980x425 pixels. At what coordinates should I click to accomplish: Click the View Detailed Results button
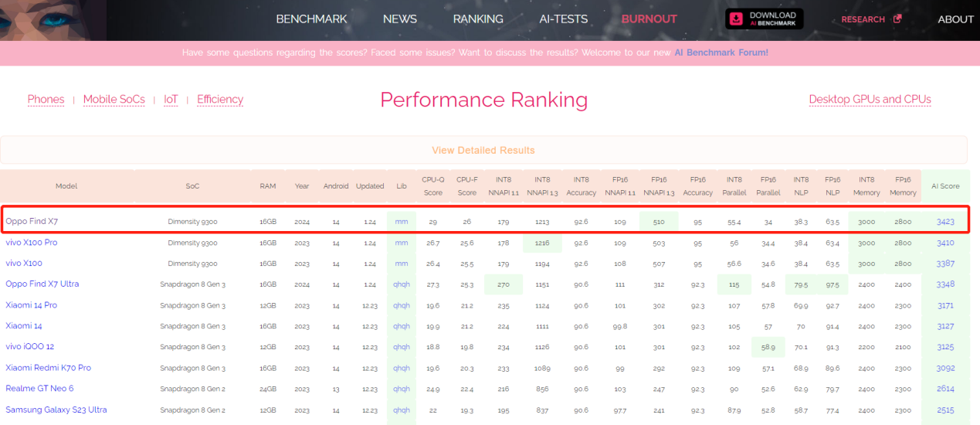pyautogui.click(x=483, y=150)
